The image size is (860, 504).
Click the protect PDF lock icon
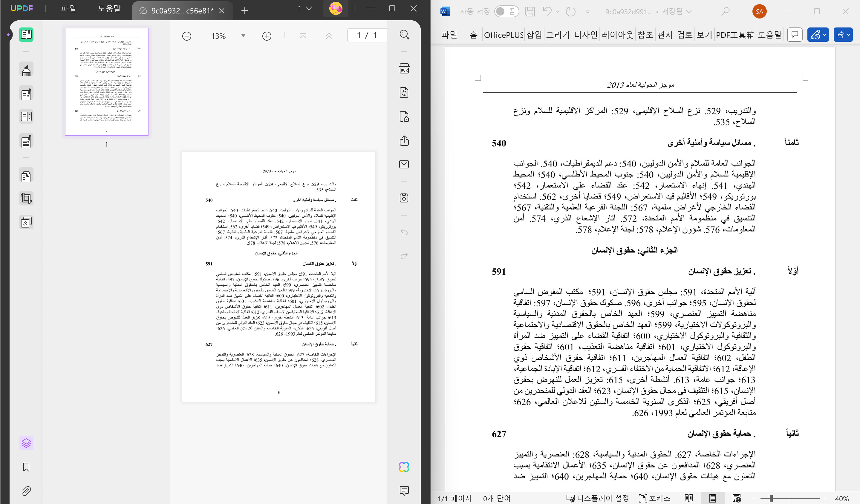coord(404,117)
